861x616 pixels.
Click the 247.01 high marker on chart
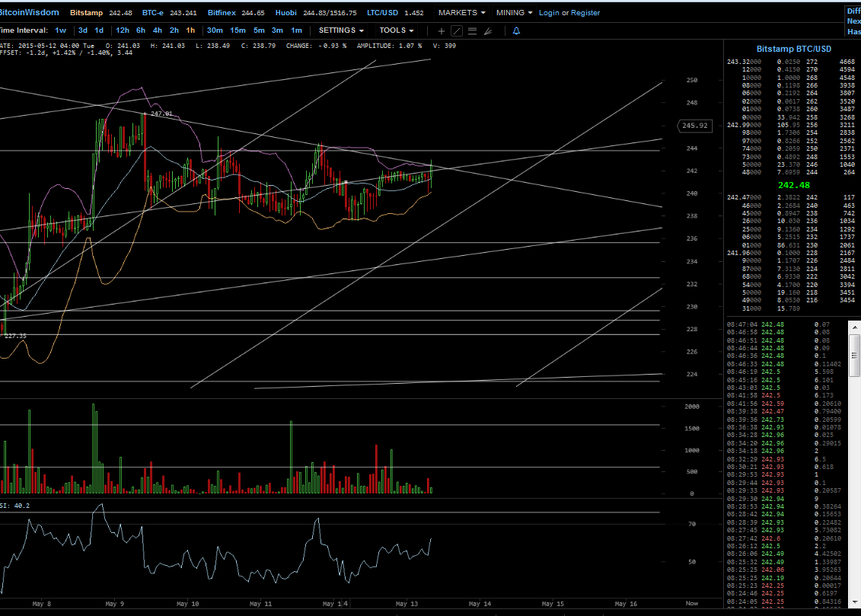pyautogui.click(x=161, y=113)
